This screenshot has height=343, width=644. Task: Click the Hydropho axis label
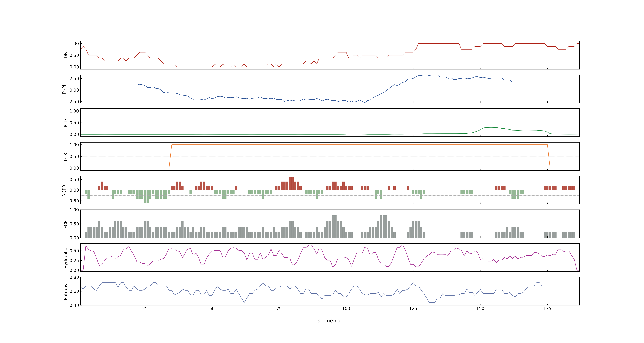[x=66, y=258]
